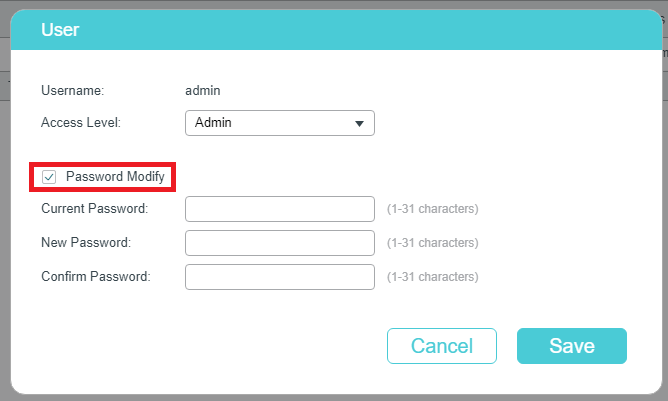Click the 'Username:' label
The image size is (668, 401).
pyautogui.click(x=72, y=90)
